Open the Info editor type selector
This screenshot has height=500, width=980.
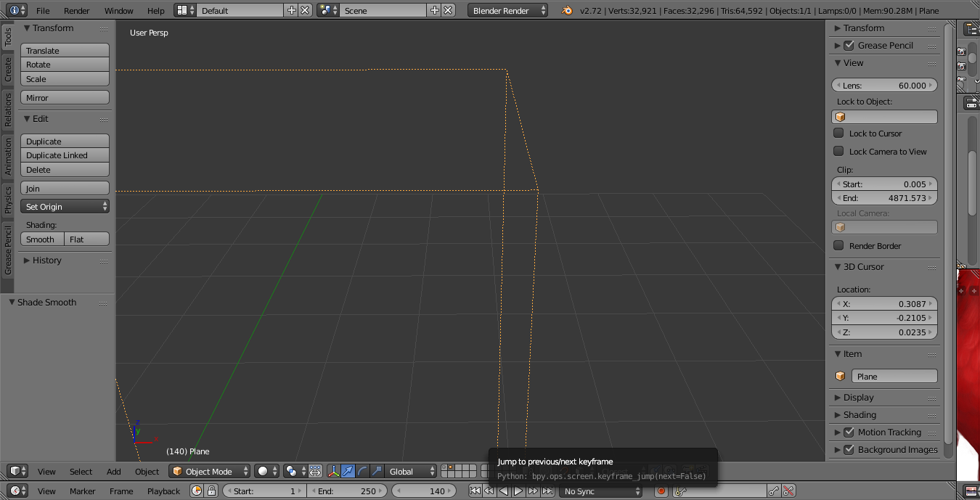point(17,10)
